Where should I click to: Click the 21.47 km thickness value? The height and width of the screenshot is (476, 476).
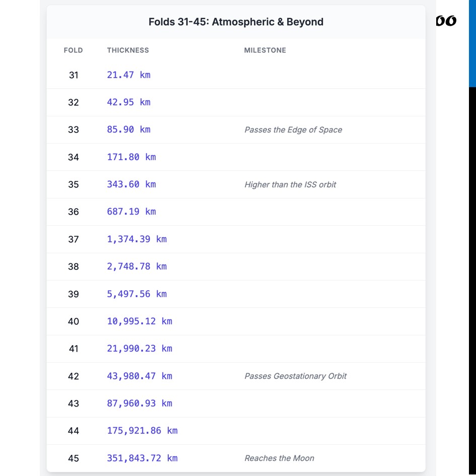(129, 75)
